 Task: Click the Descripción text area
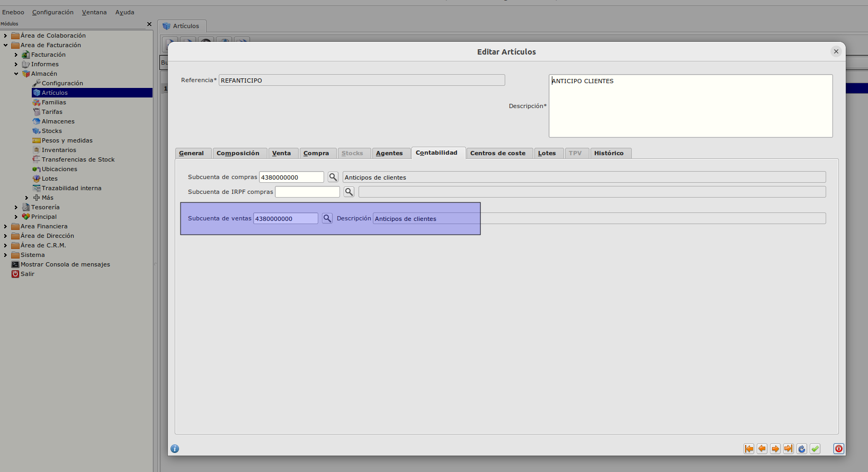[691, 106]
